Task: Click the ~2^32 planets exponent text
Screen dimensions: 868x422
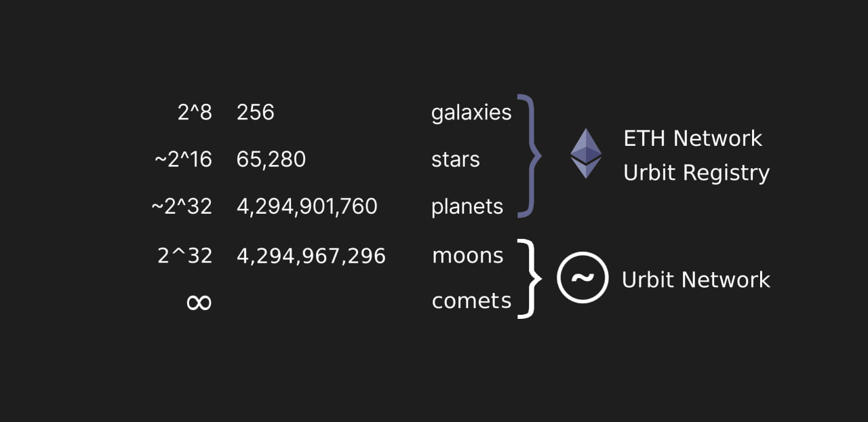Action: click(x=182, y=207)
